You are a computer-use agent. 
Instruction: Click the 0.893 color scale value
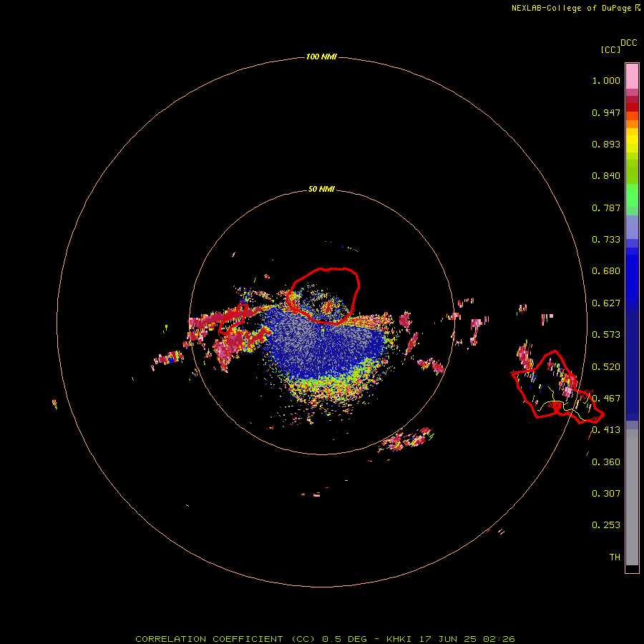pos(606,144)
